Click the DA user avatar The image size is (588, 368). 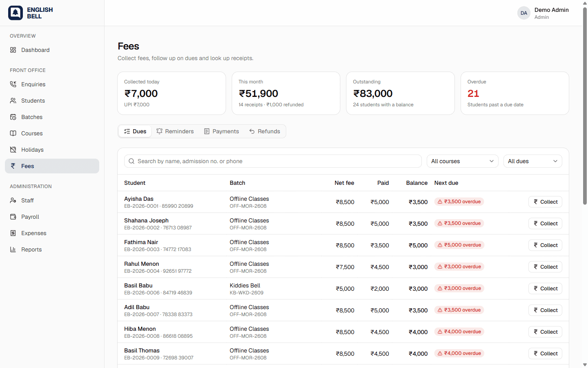[x=524, y=13]
